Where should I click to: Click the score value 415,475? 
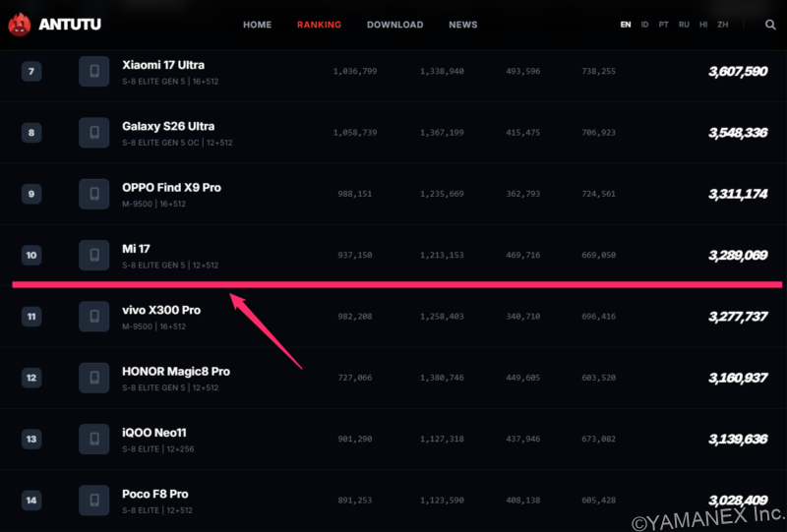523,133
